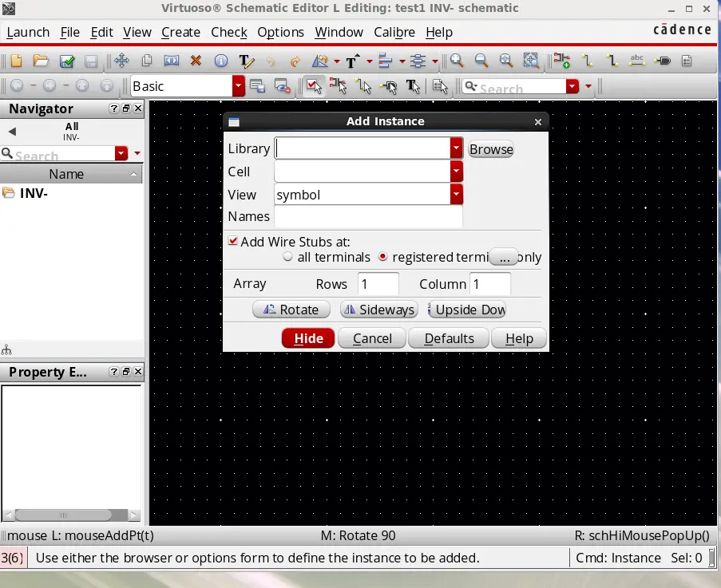Select the 'all terminals' radio button
Viewport: 721px width, 588px height.
[x=288, y=256]
